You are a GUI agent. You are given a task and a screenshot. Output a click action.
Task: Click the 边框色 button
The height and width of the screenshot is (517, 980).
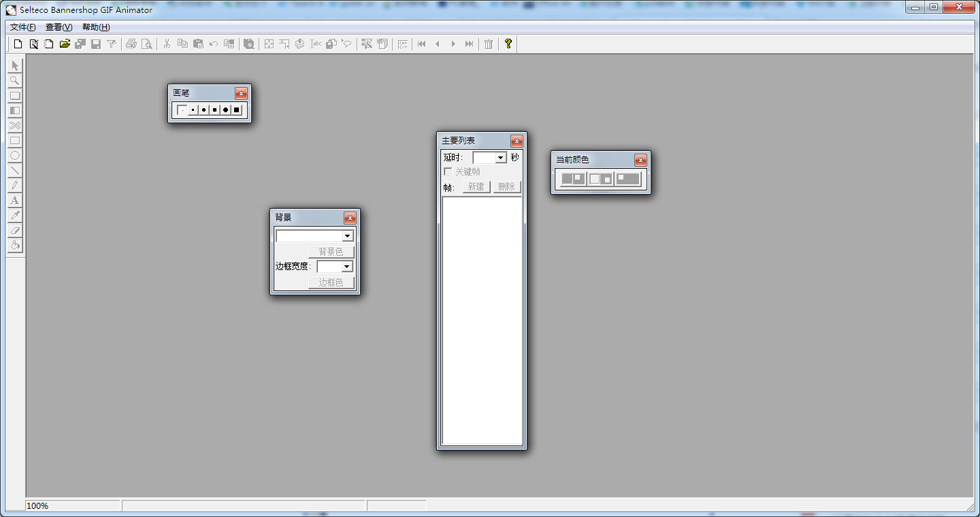(x=331, y=282)
